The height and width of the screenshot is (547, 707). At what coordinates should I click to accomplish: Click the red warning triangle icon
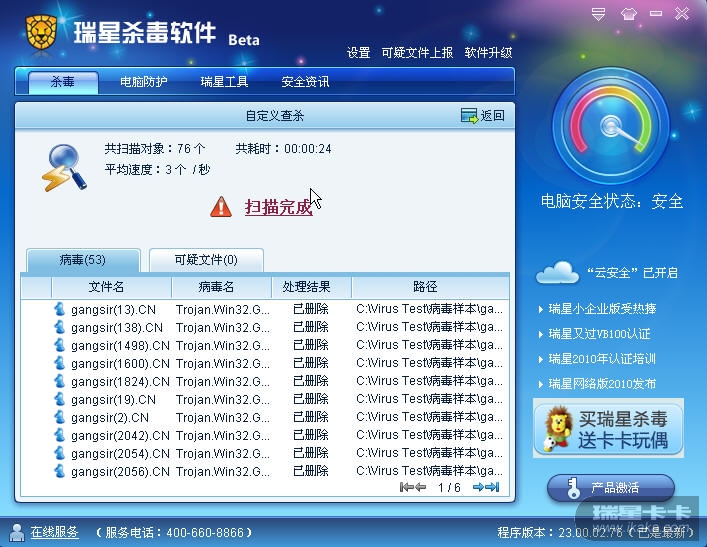point(221,207)
